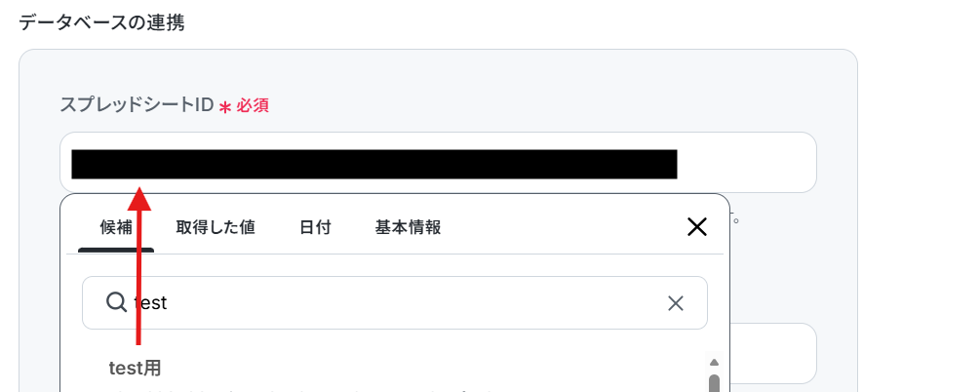Open the 取得した値 tab

coord(216,227)
